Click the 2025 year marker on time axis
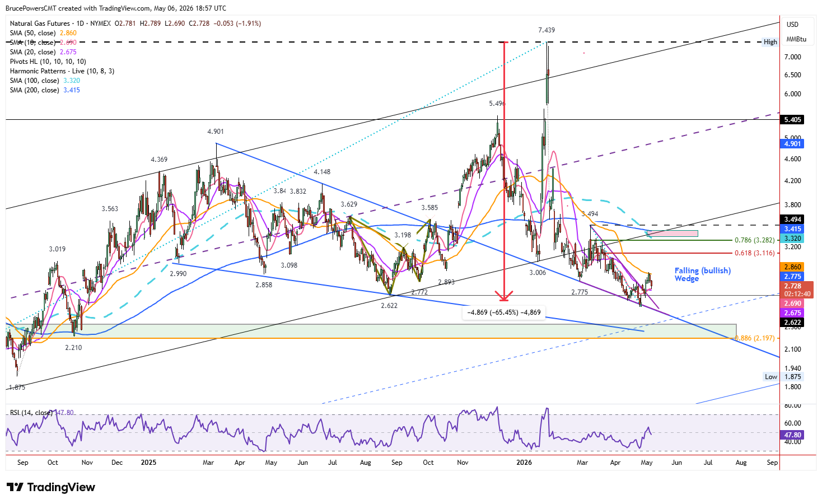822x504 pixels. [148, 463]
